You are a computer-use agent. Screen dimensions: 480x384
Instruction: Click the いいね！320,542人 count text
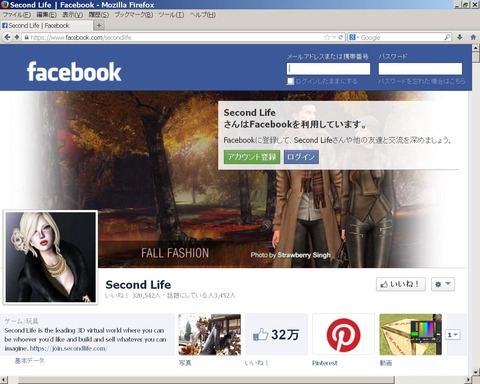point(133,296)
